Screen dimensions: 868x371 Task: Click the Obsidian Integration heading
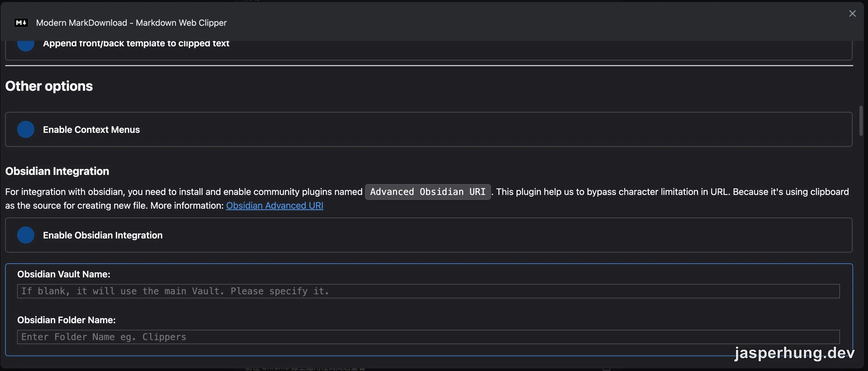point(57,171)
